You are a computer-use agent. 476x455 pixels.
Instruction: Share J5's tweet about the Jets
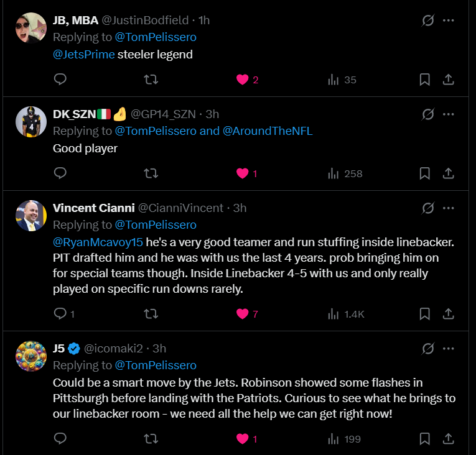(x=448, y=439)
